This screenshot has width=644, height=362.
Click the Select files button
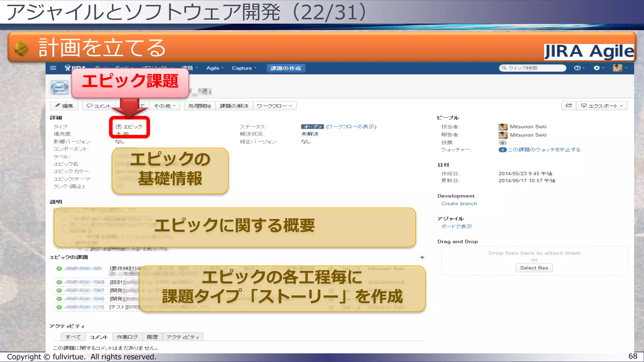pyautogui.click(x=534, y=268)
